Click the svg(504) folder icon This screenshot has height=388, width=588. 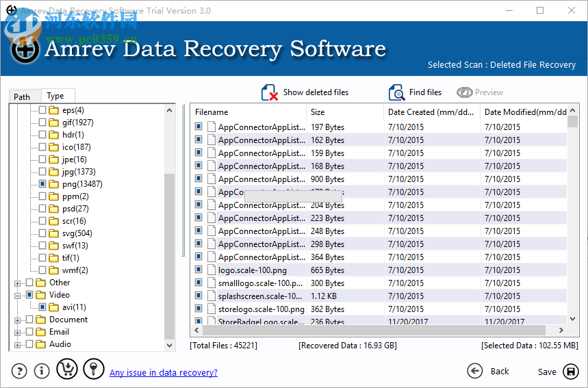pyautogui.click(x=54, y=233)
